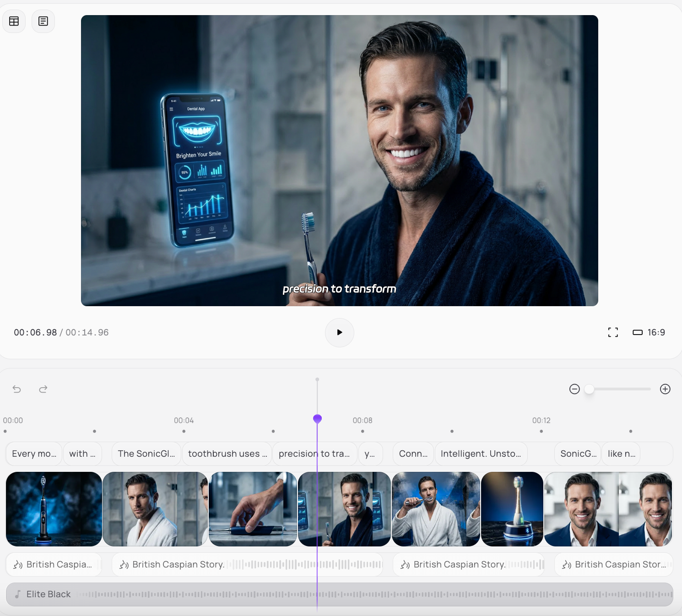Click the purple playhead marker
The width and height of the screenshot is (682, 616).
[317, 419]
